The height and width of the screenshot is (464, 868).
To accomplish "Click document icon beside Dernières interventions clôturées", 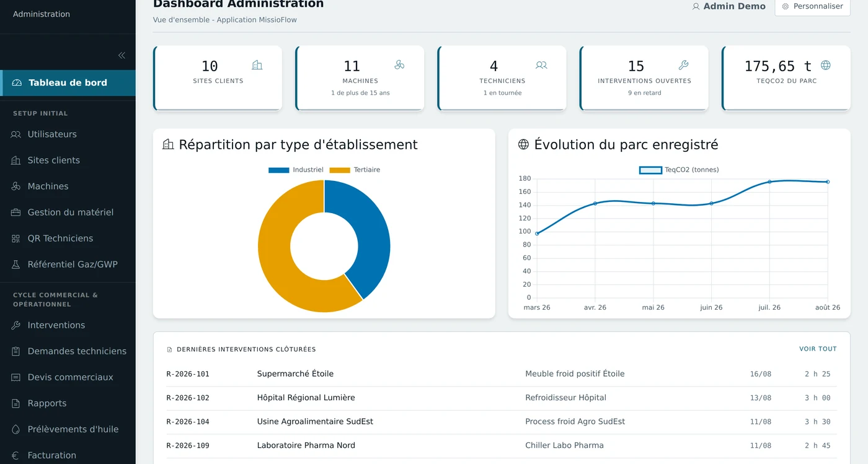I will coord(170,349).
